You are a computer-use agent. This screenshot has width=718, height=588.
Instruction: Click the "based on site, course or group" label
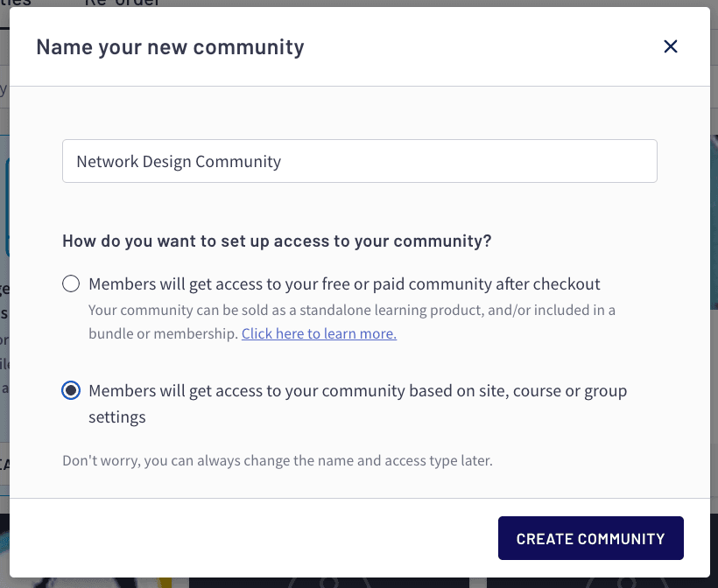point(357,390)
